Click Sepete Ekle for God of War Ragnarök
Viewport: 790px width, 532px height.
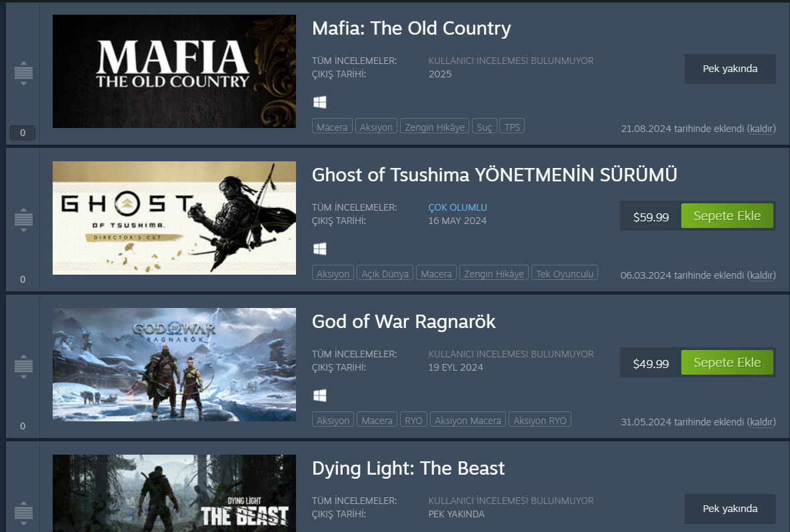727,362
